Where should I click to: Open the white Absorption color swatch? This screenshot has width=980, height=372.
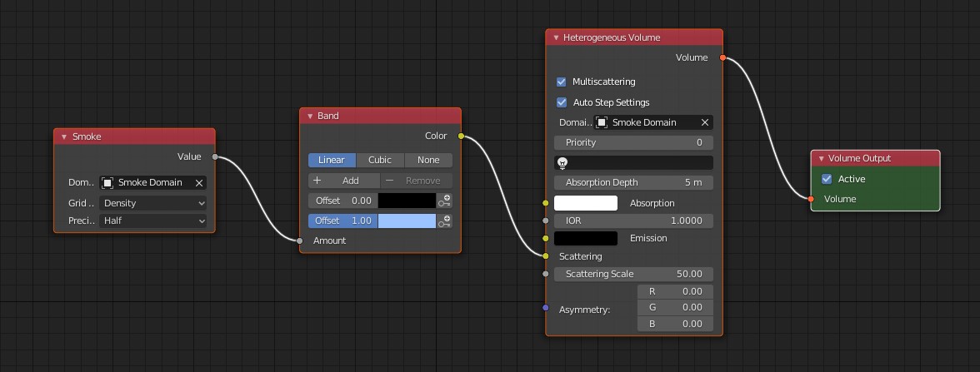pos(586,203)
